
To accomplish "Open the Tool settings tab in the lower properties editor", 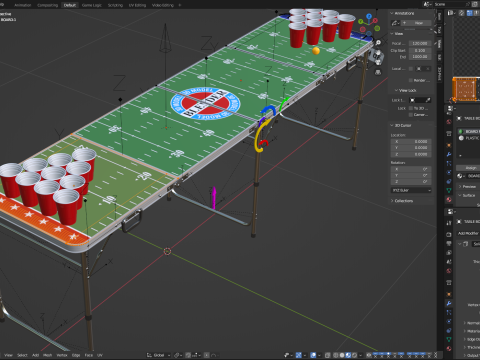I will (449, 223).
